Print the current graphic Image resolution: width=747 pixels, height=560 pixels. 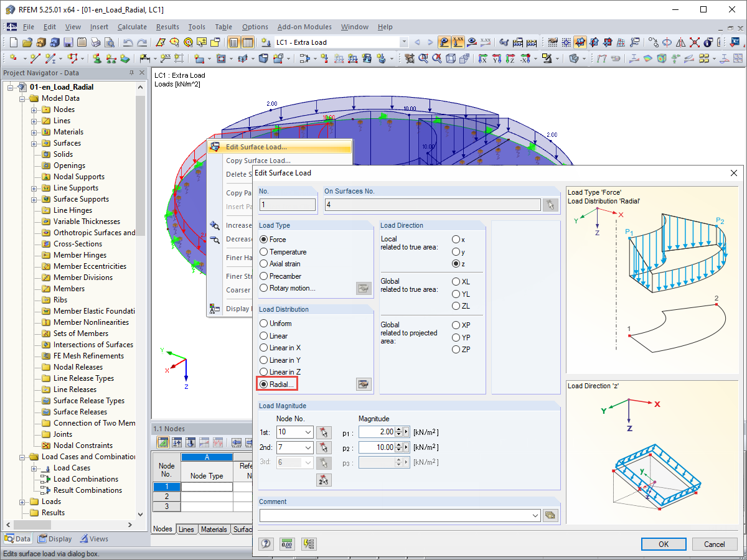95,42
